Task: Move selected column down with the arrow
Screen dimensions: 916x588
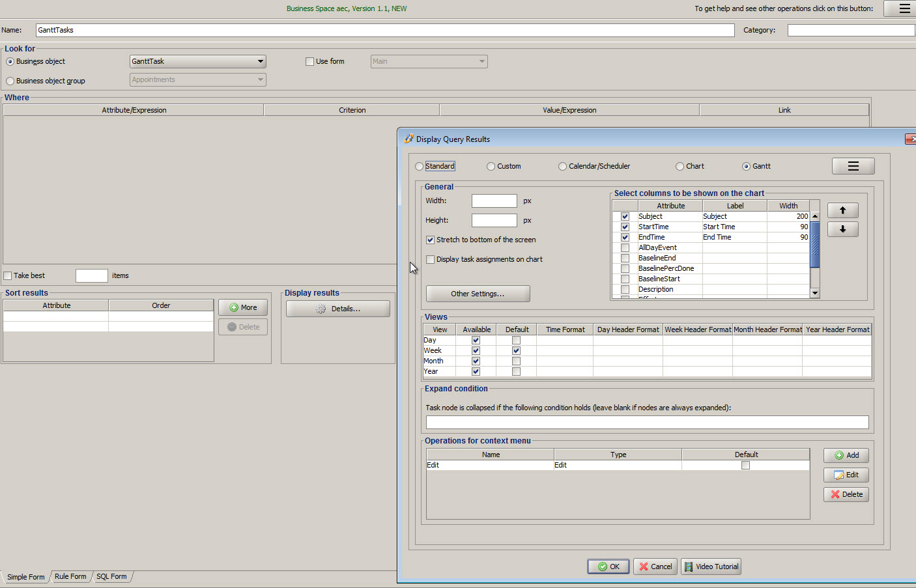Action: tap(842, 229)
